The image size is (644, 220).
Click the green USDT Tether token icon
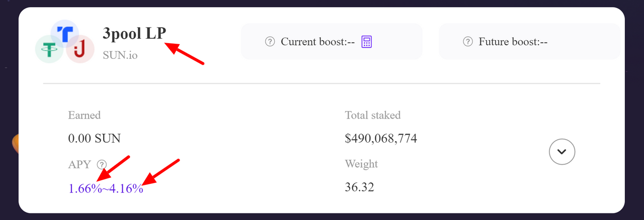click(49, 49)
